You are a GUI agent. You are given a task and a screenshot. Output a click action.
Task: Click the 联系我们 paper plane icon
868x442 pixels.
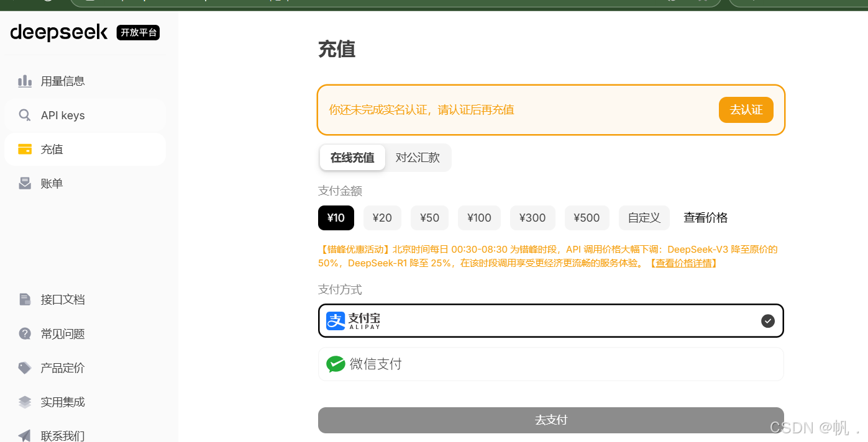(25, 435)
